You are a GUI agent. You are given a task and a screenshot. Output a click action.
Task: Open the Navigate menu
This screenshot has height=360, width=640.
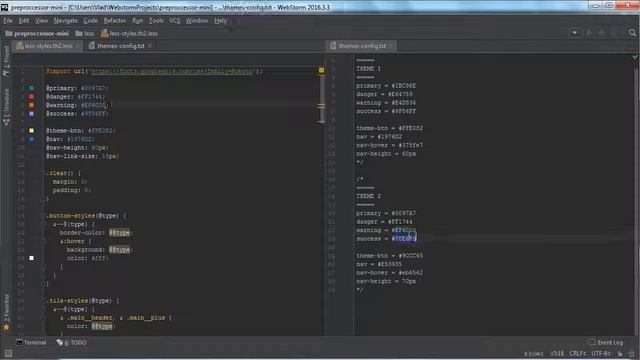65,20
